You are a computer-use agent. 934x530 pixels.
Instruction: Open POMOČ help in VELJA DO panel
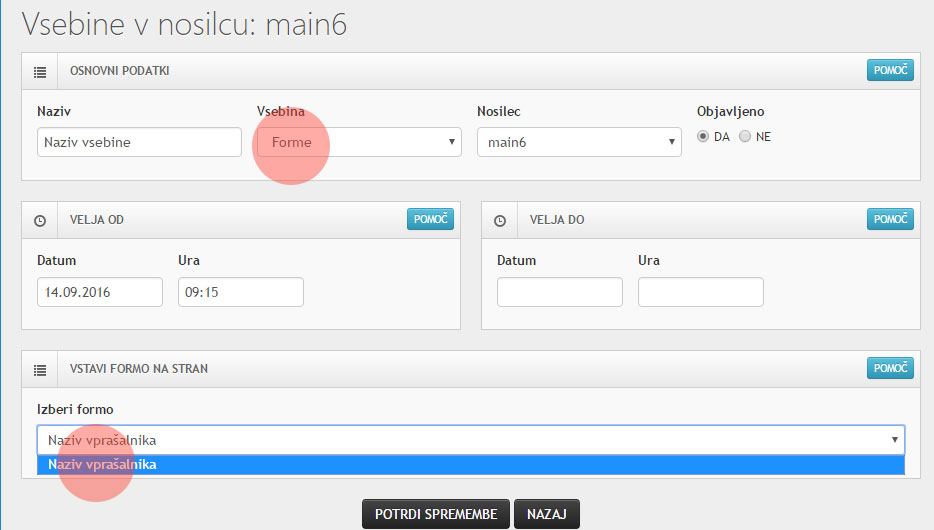pos(890,219)
